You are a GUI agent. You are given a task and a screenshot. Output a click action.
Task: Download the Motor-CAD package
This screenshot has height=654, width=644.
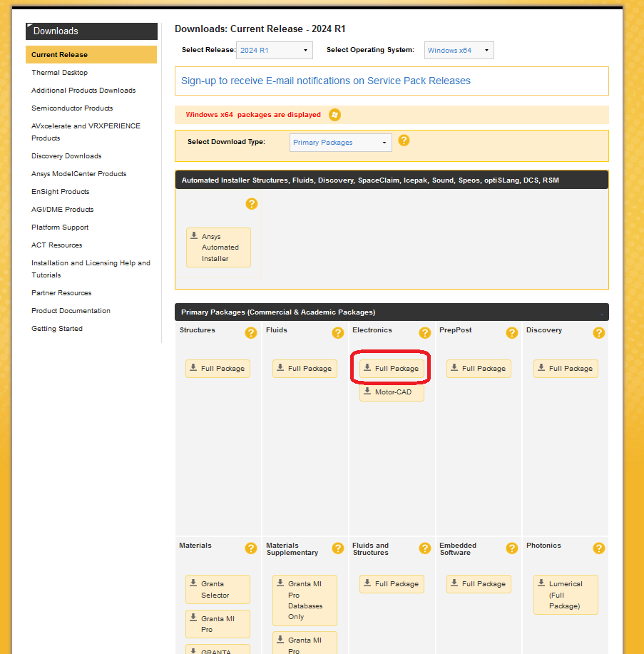tap(392, 392)
